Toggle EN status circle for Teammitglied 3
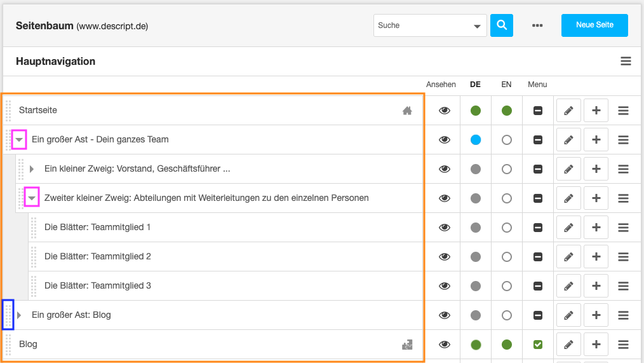The height and width of the screenshot is (363, 644). pos(506,285)
